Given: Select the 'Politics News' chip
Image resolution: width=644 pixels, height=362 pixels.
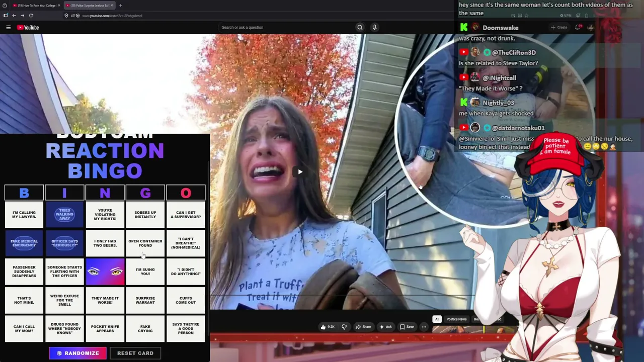Looking at the screenshot, I should tap(456, 319).
